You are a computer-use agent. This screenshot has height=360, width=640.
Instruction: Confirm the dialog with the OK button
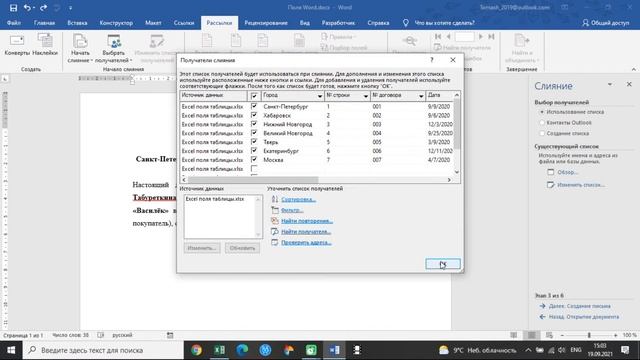click(x=443, y=264)
